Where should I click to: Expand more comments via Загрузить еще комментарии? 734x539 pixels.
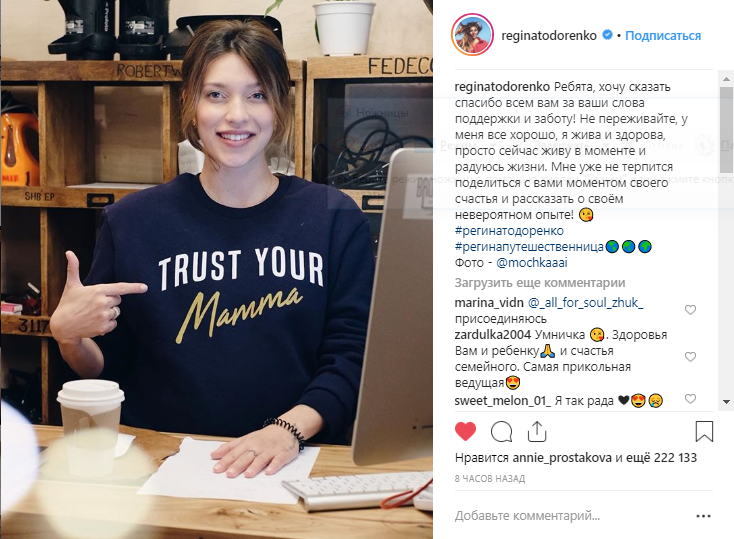[540, 283]
